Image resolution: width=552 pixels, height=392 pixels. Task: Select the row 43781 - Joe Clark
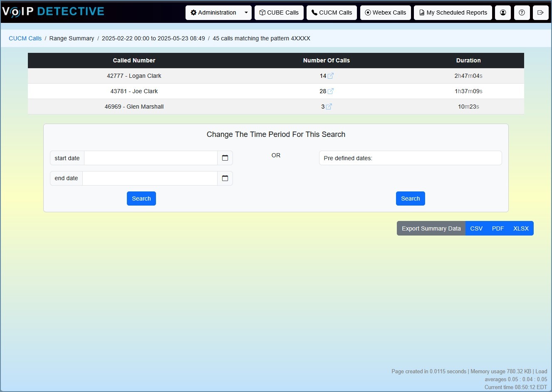(276, 91)
